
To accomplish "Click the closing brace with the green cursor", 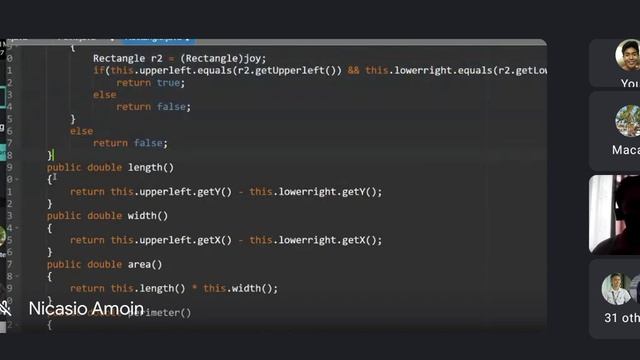I will tap(50, 155).
